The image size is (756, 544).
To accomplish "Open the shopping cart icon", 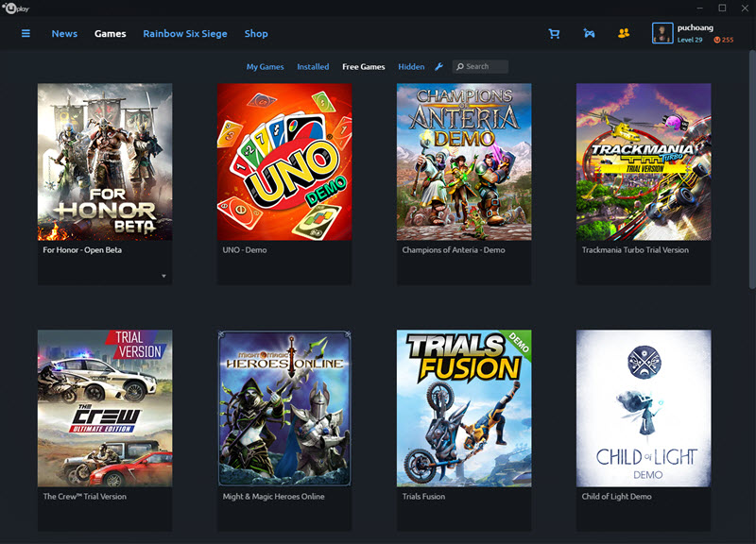I will point(554,33).
